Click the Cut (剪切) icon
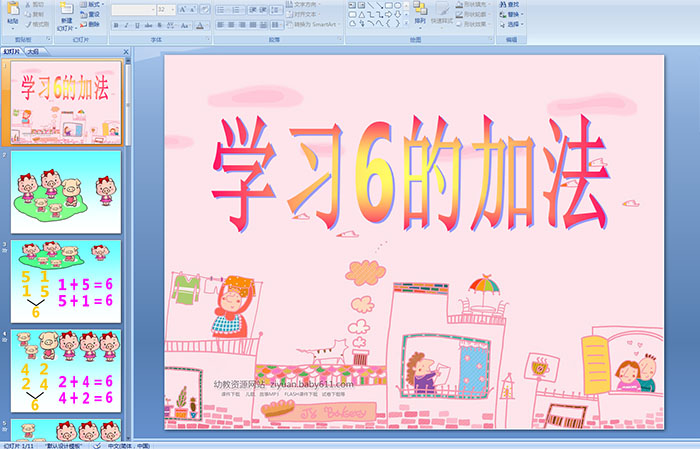The width and height of the screenshot is (700, 449). click(35, 4)
